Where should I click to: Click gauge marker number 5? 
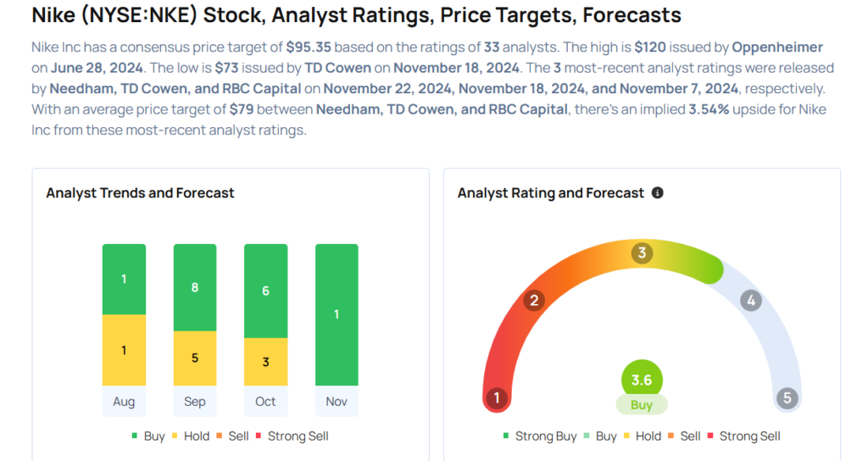pos(787,397)
